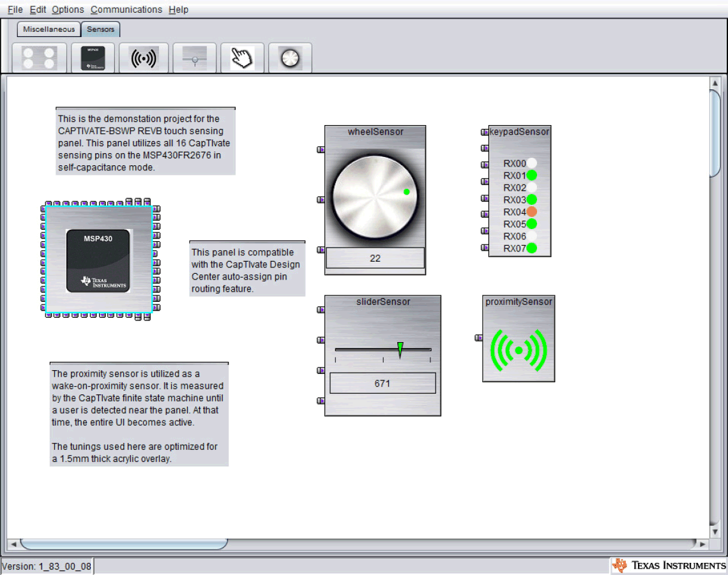Select the wheel sensor toolbar icon
Viewport: 728px width, 575px height.
290,59
